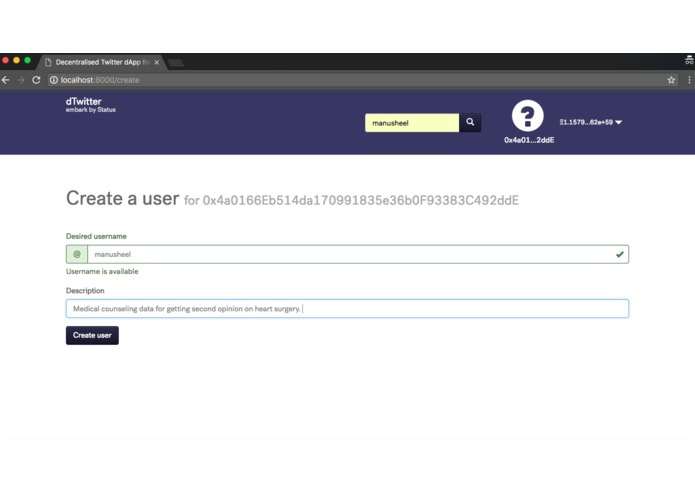Viewport: 695px width, 494px height.
Task: Click the dTwitter logo
Action: (83, 101)
